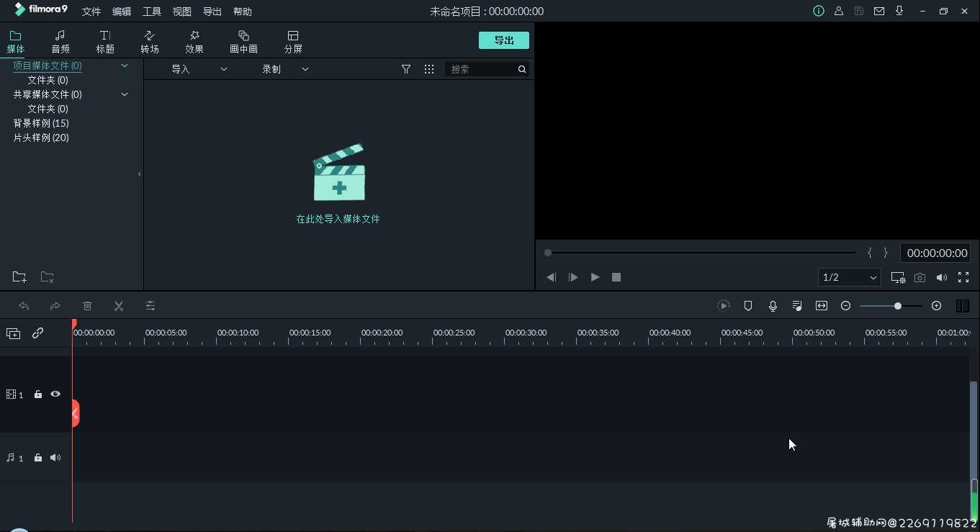Open the 分屏 (Split Screen) tab
Viewport: 980px width, 532px height.
[x=293, y=42]
